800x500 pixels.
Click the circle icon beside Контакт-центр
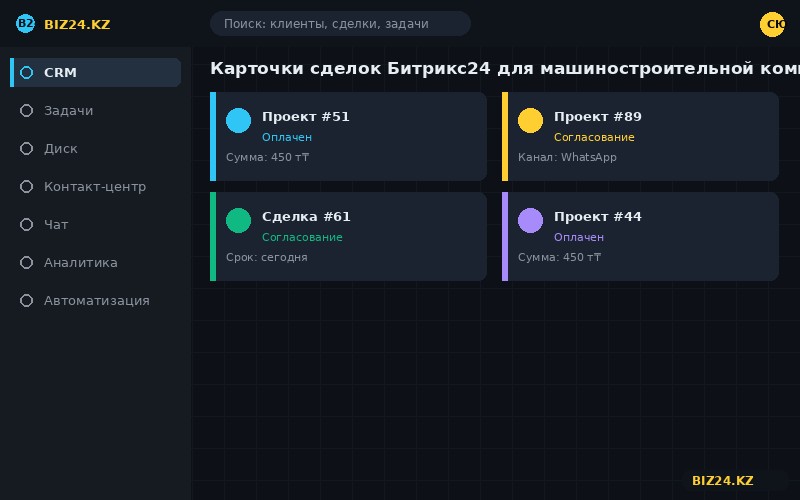click(27, 187)
